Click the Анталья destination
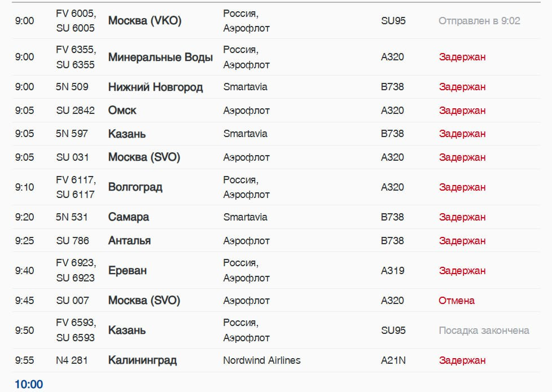 pos(129,241)
